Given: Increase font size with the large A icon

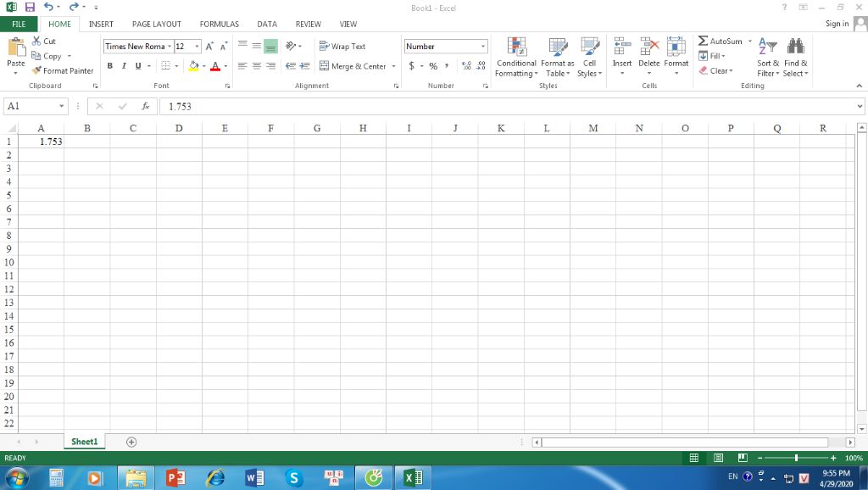Looking at the screenshot, I should coord(209,47).
